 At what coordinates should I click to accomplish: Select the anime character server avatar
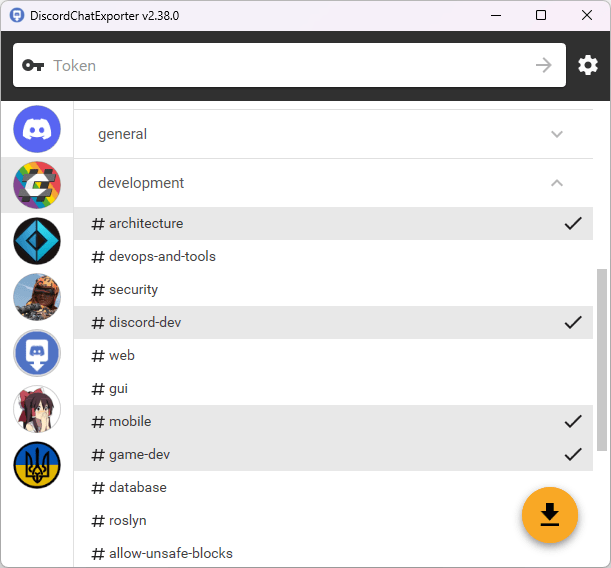coord(37,409)
